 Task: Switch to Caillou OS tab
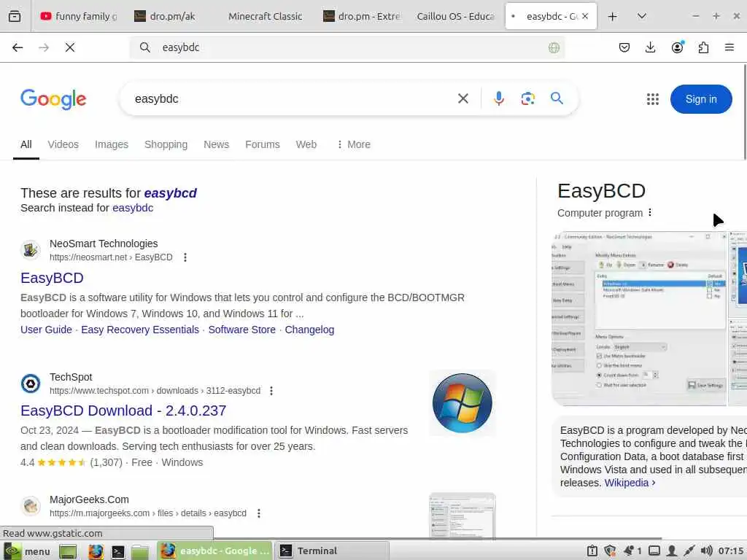click(455, 16)
